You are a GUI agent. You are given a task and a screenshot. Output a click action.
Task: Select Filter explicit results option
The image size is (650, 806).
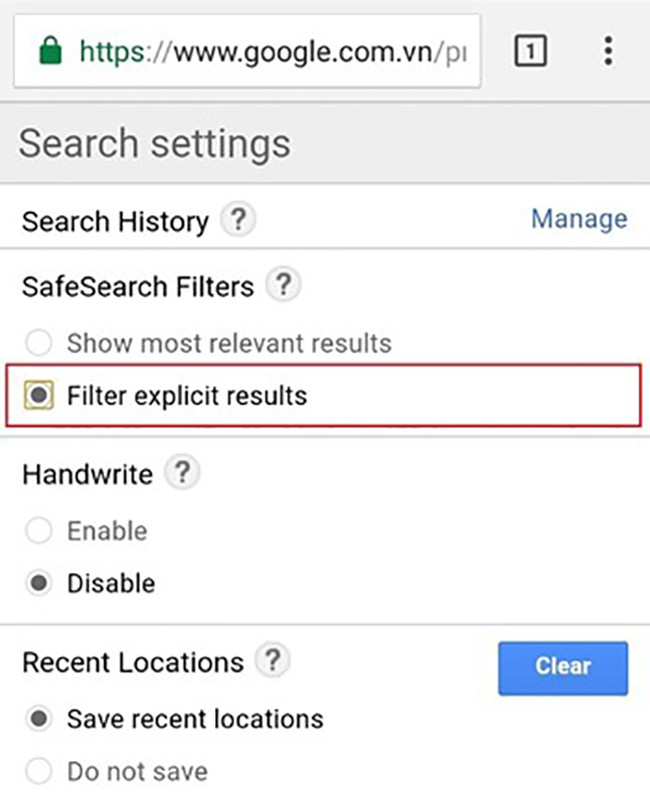tap(39, 396)
